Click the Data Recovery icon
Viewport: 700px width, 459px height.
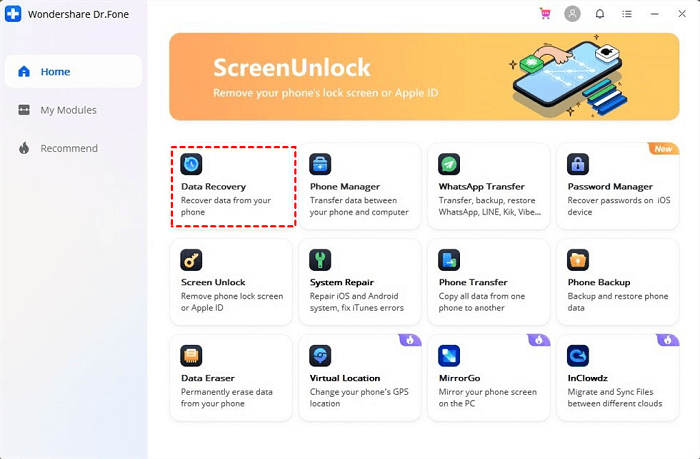click(191, 164)
